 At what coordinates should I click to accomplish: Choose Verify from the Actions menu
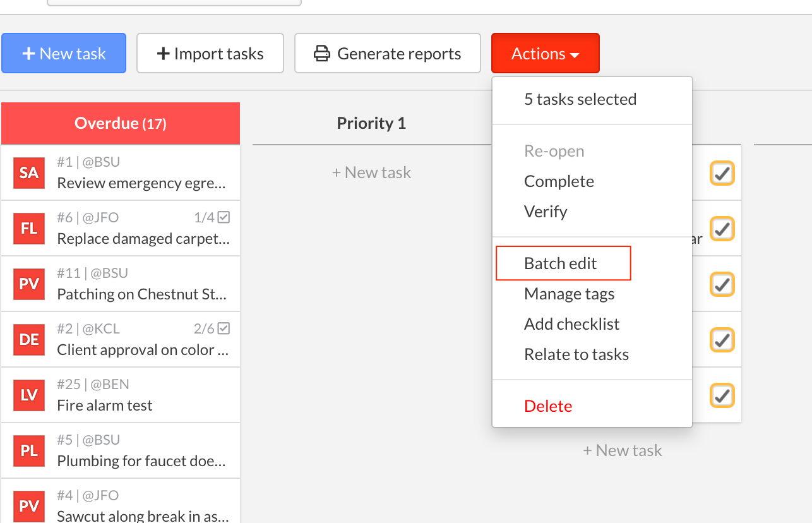546,212
